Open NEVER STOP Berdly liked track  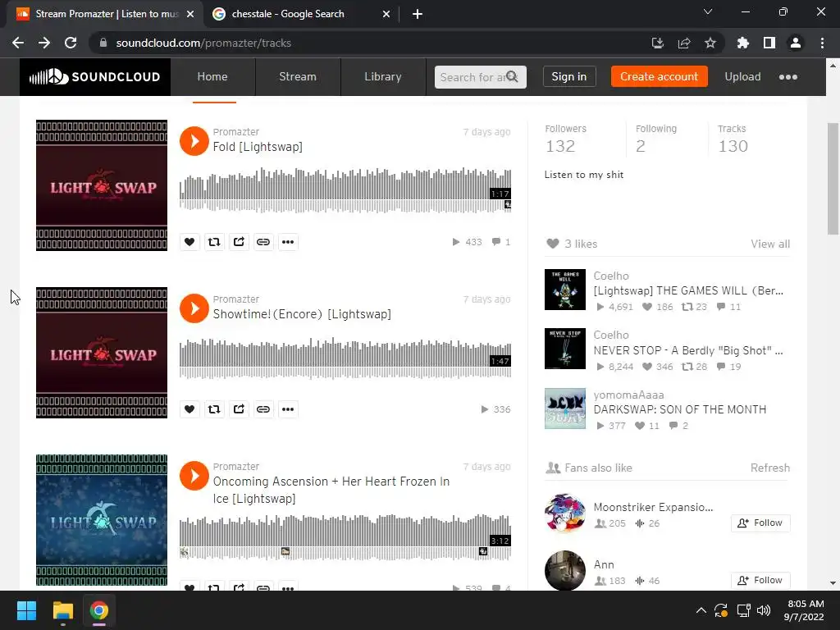point(688,350)
